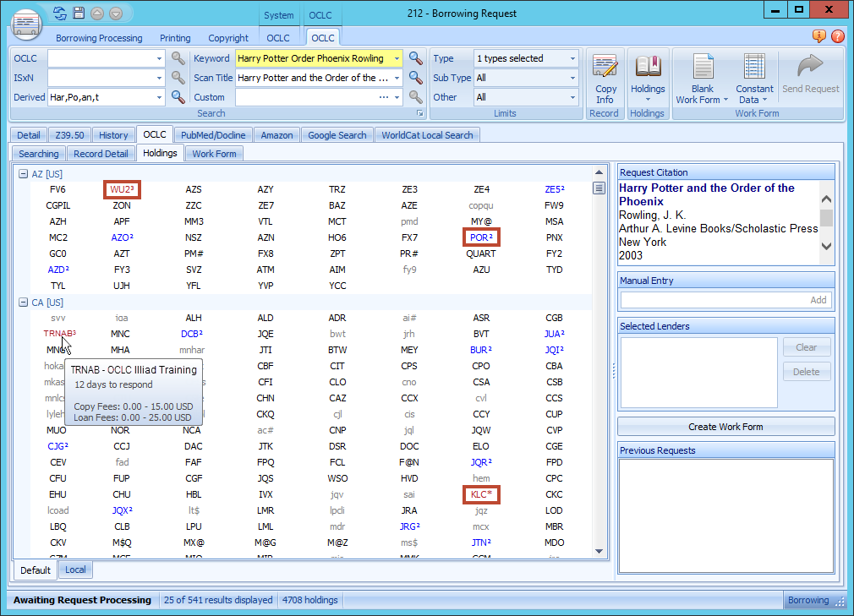Click the Clear button in Selected Lenders

pyautogui.click(x=807, y=347)
